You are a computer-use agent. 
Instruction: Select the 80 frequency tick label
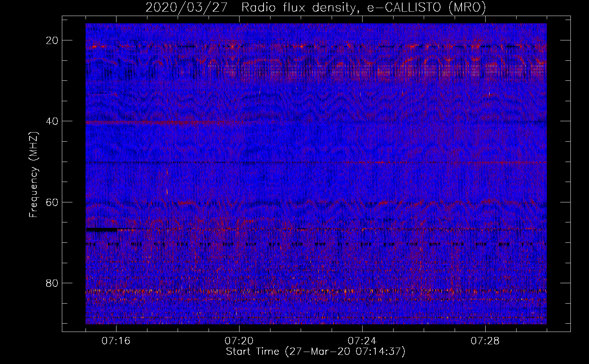(52, 283)
